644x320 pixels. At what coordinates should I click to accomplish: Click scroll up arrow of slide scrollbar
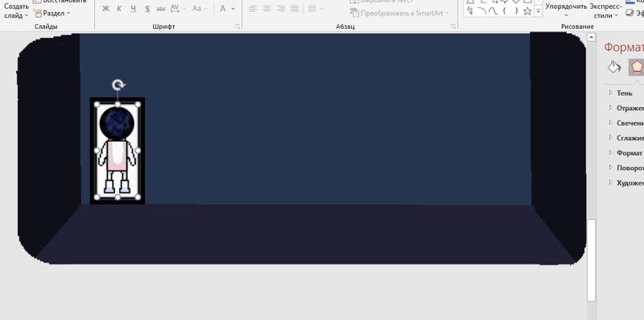click(591, 38)
